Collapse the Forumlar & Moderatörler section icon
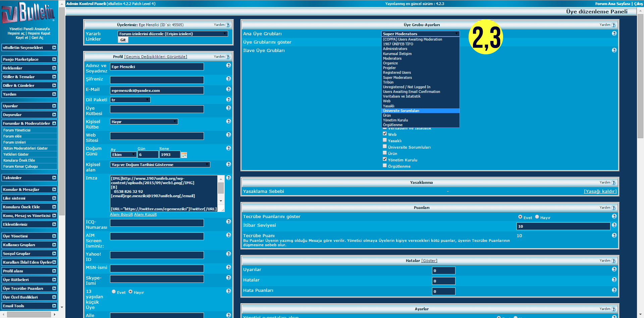Screen dimensions: 644x318 coord(54,123)
